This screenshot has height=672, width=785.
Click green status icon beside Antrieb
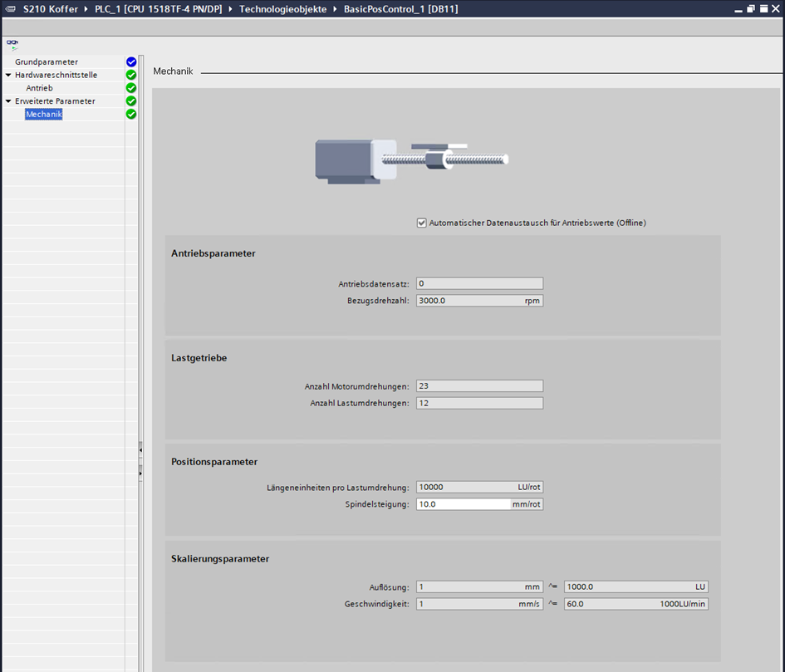coord(131,88)
